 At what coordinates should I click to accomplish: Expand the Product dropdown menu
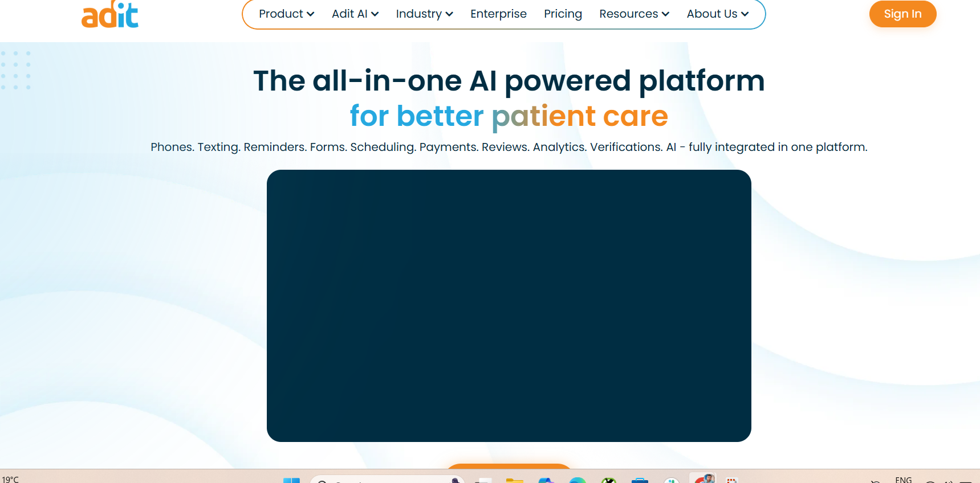coord(286,14)
